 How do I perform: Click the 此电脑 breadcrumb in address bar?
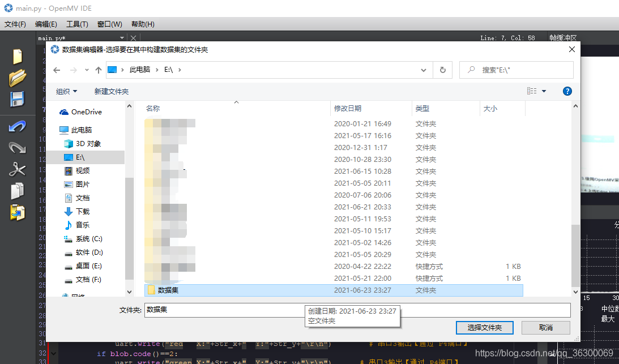point(140,70)
